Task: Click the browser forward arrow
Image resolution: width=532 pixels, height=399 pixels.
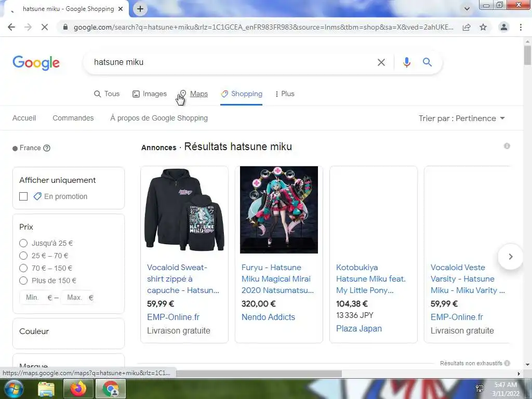Action: coord(28,27)
